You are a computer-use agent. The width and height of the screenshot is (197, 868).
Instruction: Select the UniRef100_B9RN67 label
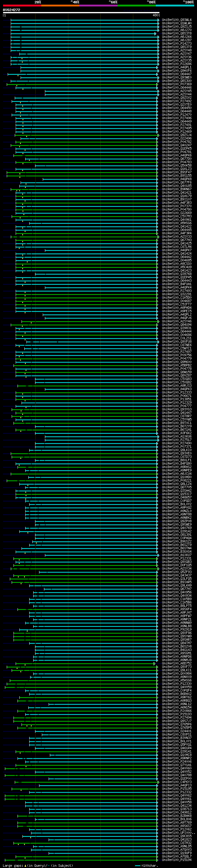pyautogui.click(x=177, y=190)
